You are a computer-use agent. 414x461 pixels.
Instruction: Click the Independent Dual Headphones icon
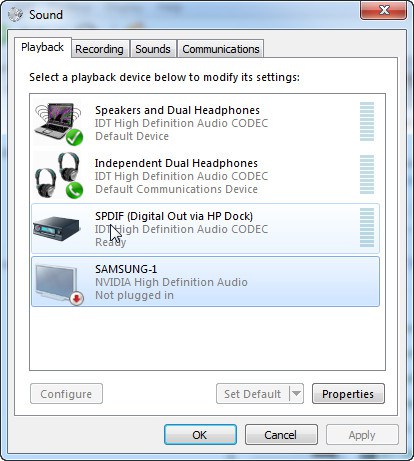pyautogui.click(x=58, y=176)
